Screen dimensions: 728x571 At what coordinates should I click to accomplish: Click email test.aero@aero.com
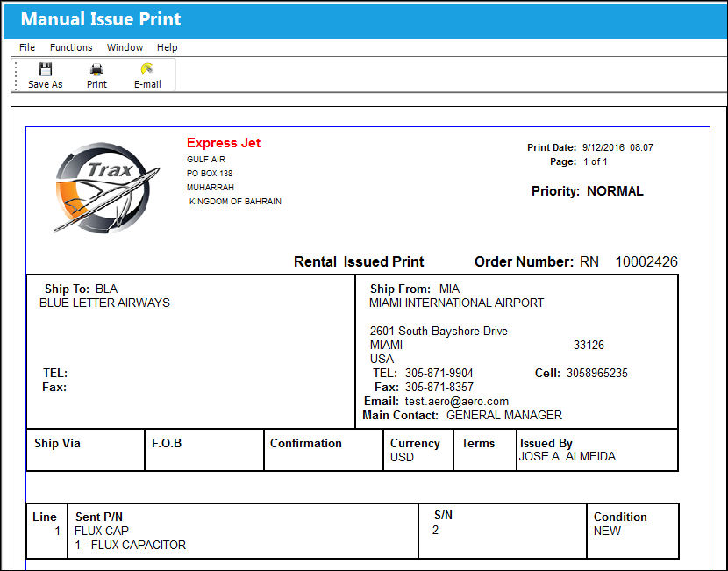coord(456,401)
